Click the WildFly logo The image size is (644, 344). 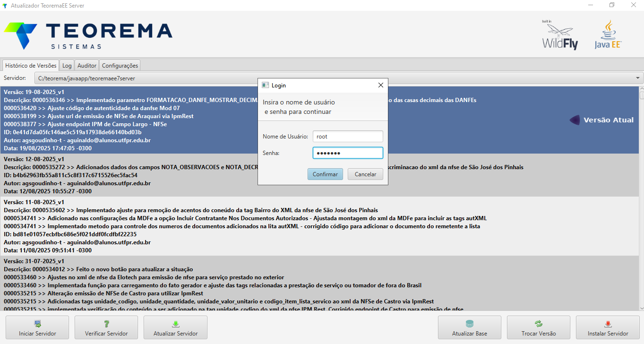560,35
